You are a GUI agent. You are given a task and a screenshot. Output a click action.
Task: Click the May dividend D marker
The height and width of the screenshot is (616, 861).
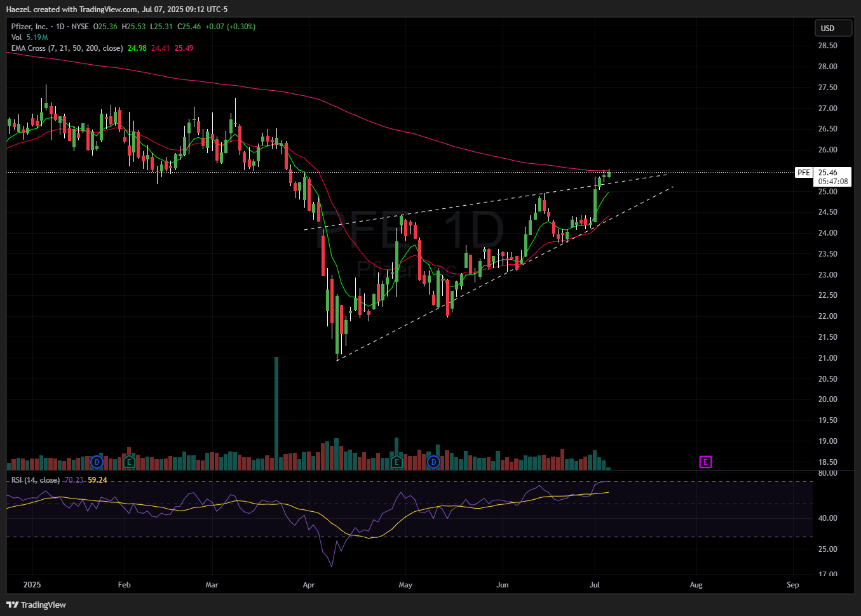[433, 462]
